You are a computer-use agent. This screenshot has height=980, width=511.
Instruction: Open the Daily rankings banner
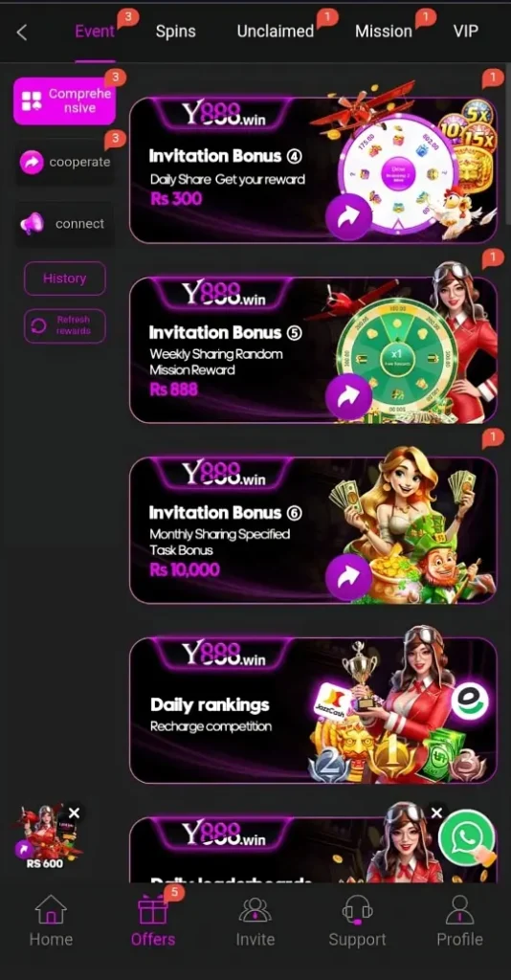(313, 710)
